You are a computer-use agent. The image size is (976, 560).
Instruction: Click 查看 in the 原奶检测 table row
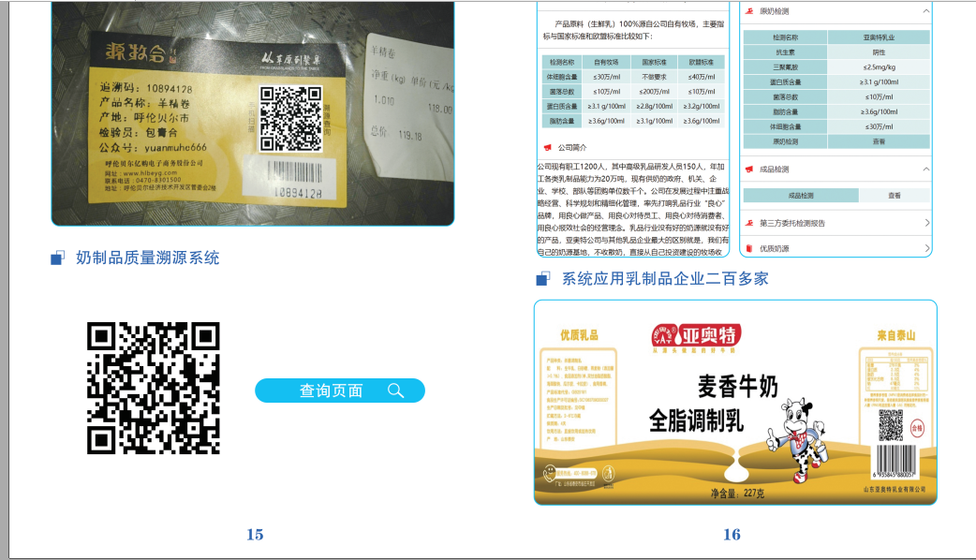[x=879, y=141]
